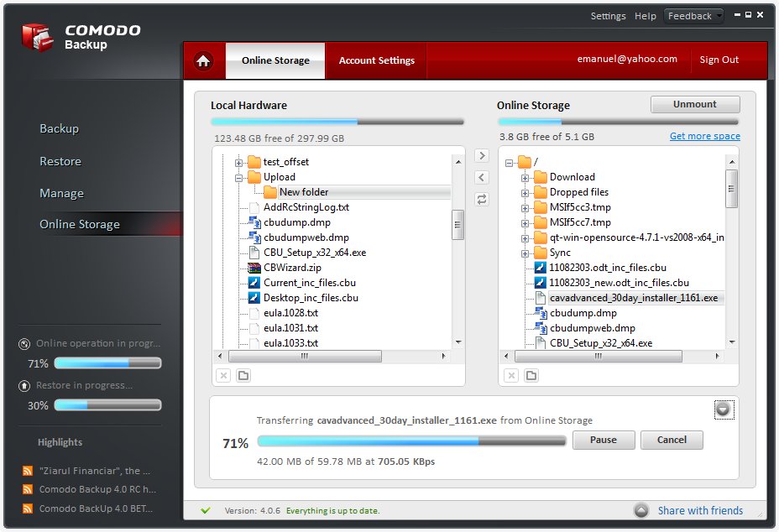Viewport: 779px width, 532px height.
Task: Open Help in the top bar
Action: (645, 16)
